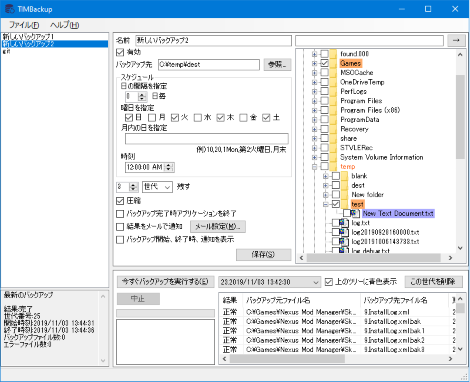The image size is (470, 382).
Task: Click the log20190920160000.txt file icon
Action: [344, 232]
